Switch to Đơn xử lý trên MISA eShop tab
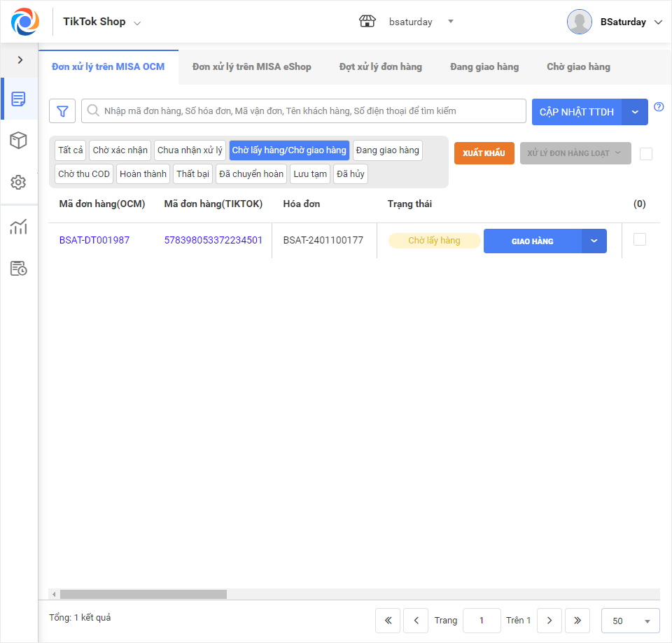672x643 pixels. (x=251, y=67)
